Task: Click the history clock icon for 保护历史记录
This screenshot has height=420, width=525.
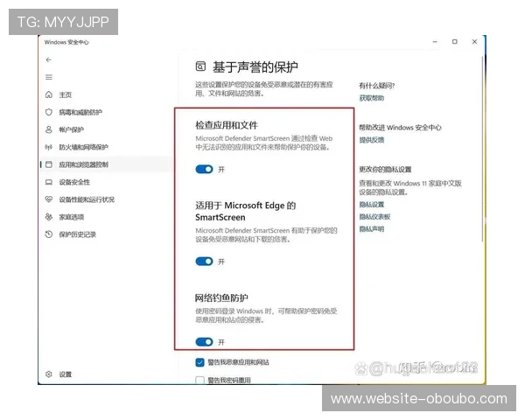Action: click(x=49, y=234)
